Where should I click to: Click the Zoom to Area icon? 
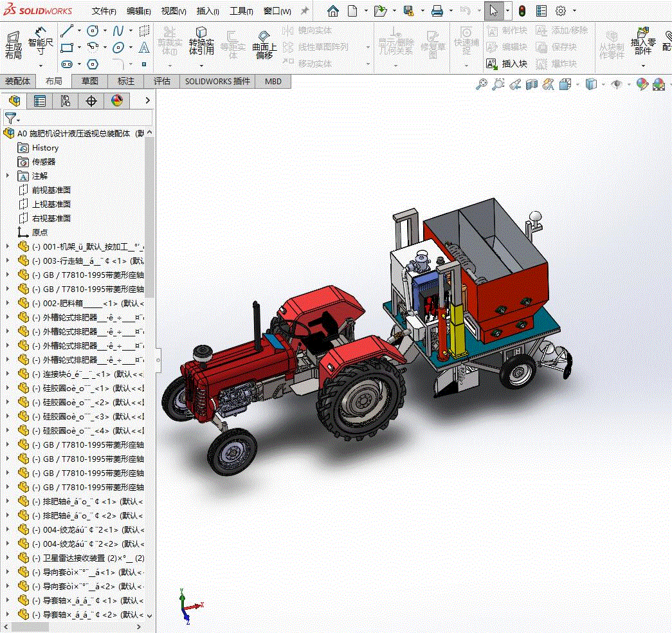[498, 84]
